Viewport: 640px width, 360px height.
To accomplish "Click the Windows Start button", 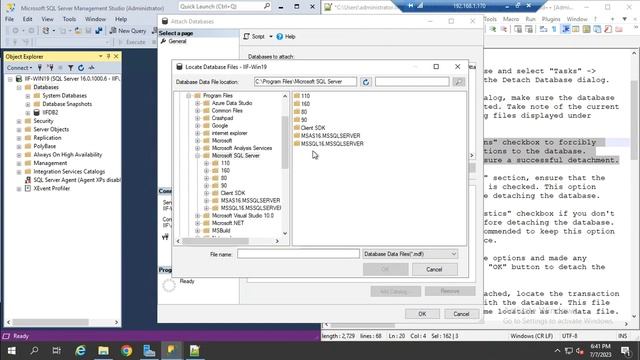I will 11,351.
